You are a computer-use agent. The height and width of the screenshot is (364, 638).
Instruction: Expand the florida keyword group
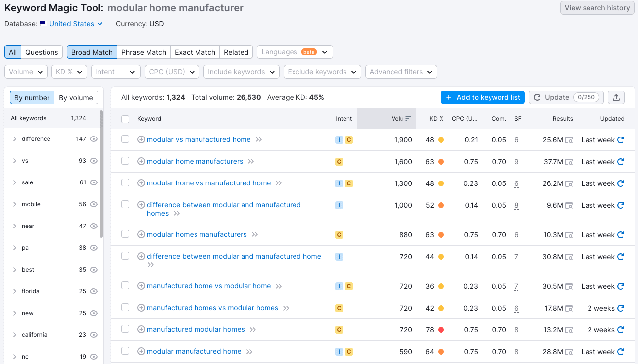click(x=14, y=291)
